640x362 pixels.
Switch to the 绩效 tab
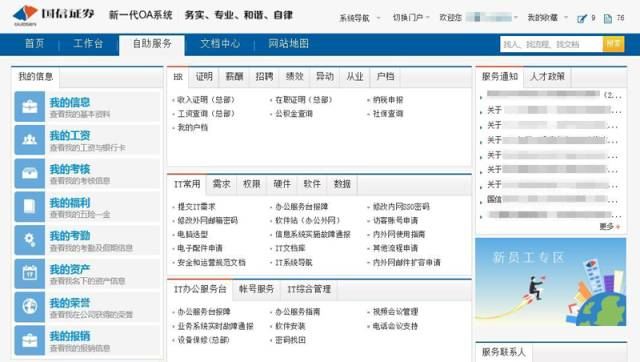click(x=294, y=77)
